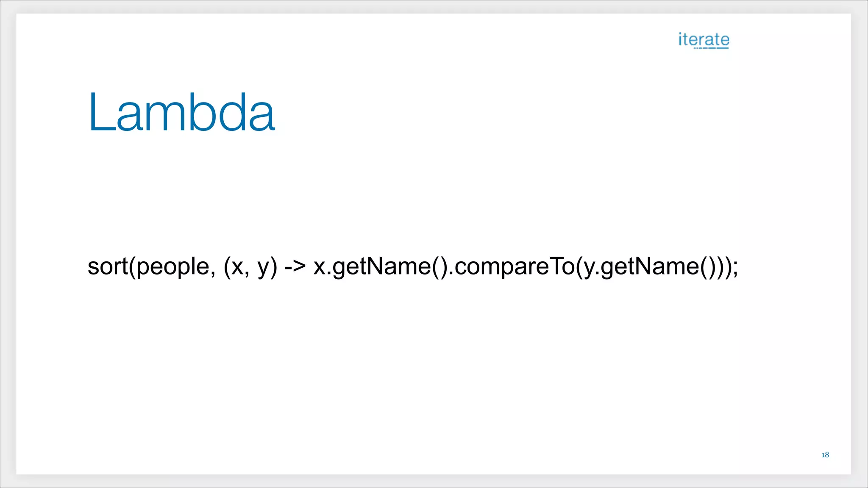Click the letter L of Lambda
Screen dimensions: 868x488
point(100,112)
